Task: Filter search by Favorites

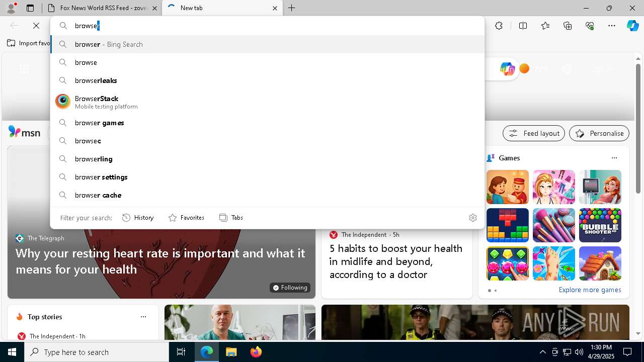Action: coord(186,218)
